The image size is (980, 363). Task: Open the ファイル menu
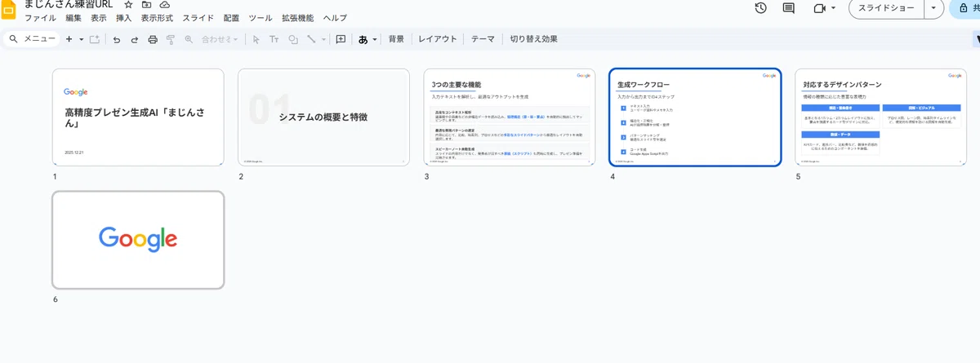[40, 18]
